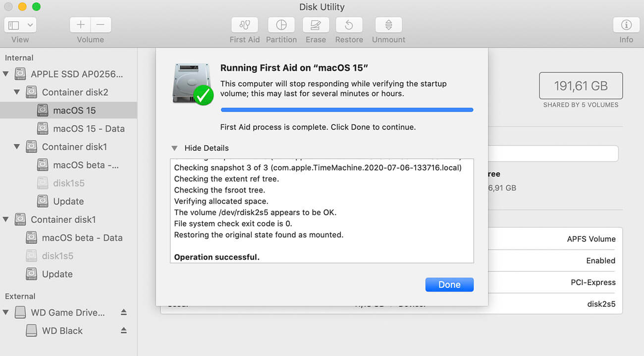The image size is (644, 356).
Task: Click the 'Checking snapshot 3 of 3' line
Action: (318, 168)
